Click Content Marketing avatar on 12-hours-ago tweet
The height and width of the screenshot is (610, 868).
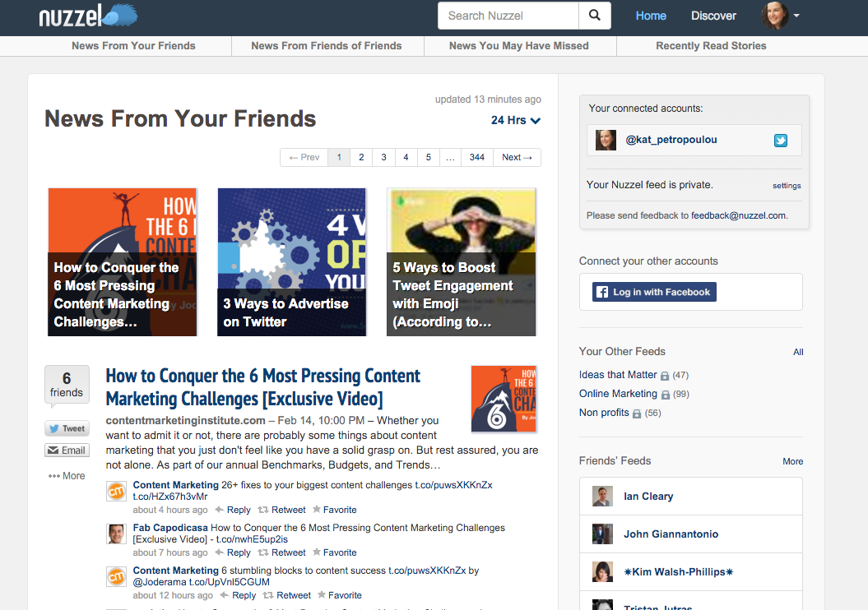click(x=116, y=577)
